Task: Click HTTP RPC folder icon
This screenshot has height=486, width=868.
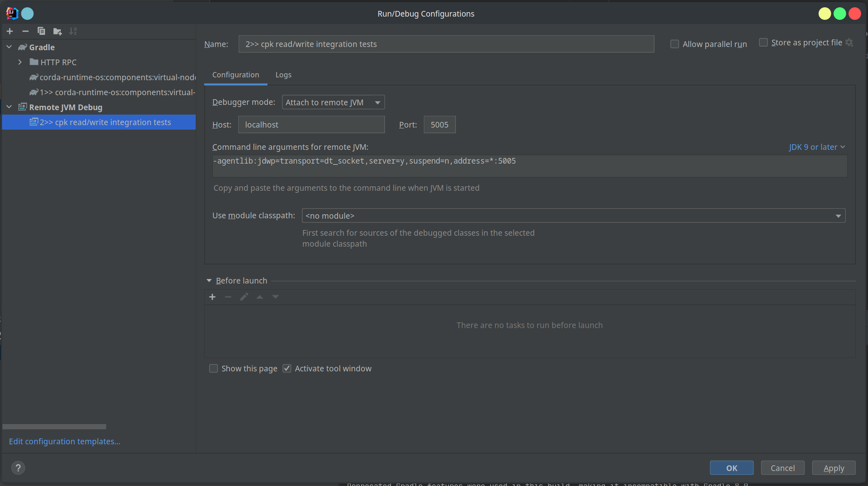Action: (34, 62)
